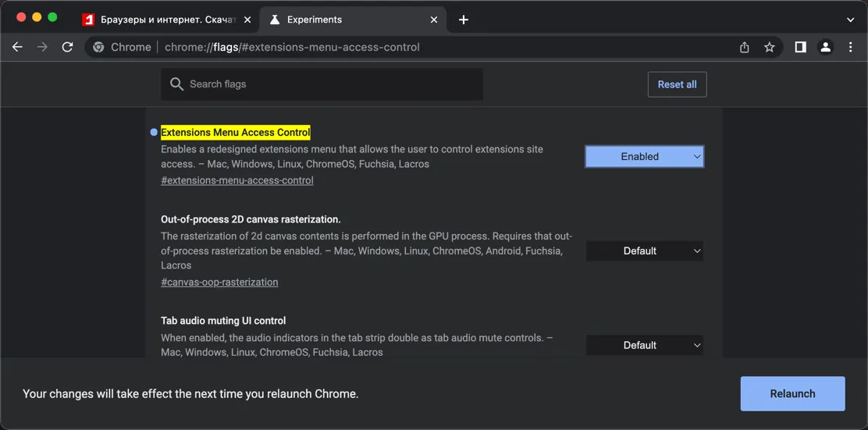Reload the current page
Screen dimensions: 868x430
coord(68,47)
